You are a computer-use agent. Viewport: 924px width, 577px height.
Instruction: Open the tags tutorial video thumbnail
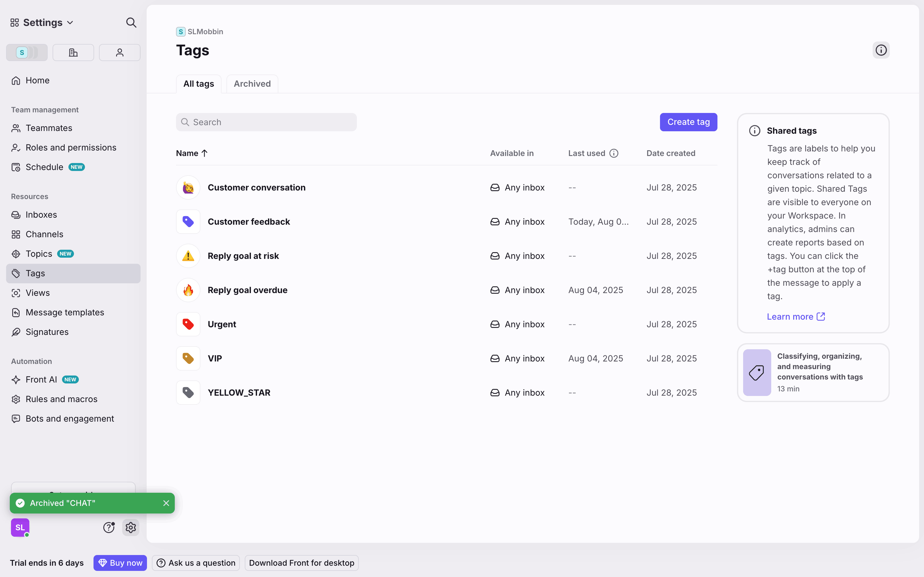757,372
